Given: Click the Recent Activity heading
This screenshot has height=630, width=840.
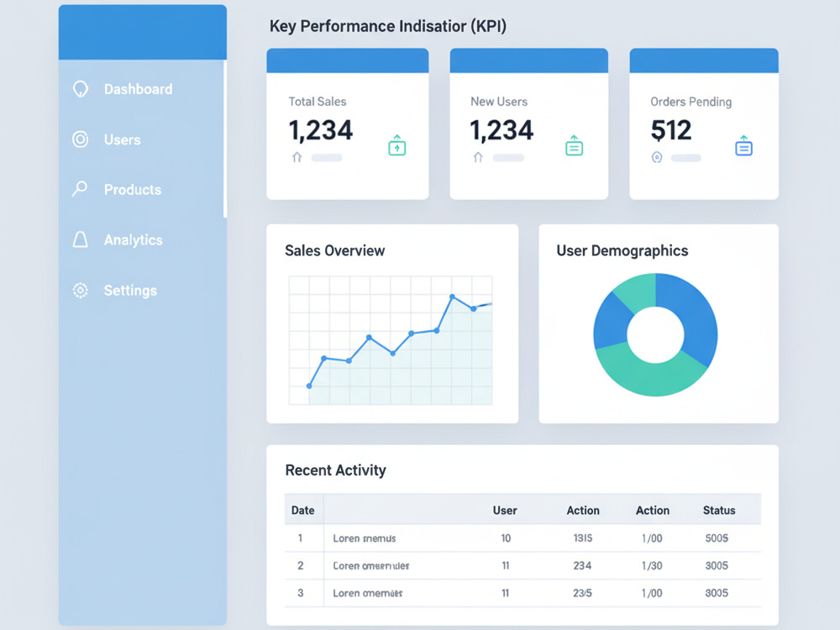Looking at the screenshot, I should [335, 470].
